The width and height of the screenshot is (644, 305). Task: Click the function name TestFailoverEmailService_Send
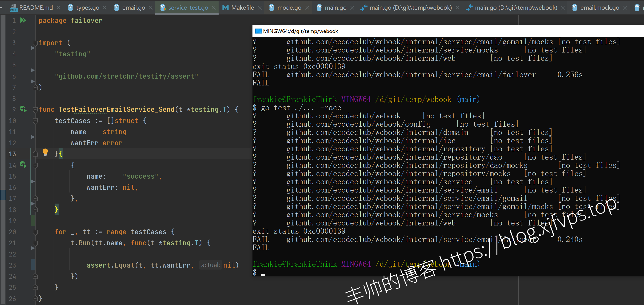116,109
